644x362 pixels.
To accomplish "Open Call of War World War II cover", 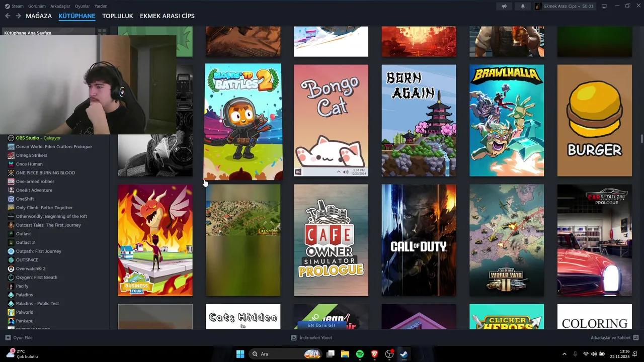I will coord(507,240).
